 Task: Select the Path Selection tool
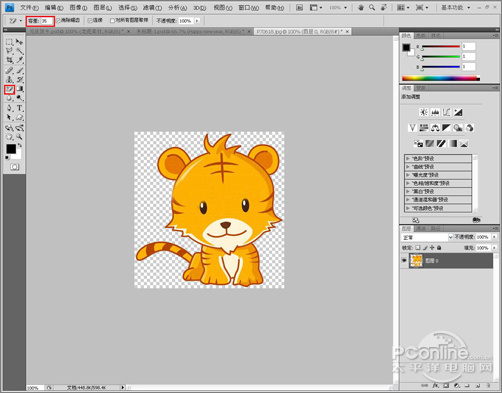tap(9, 117)
